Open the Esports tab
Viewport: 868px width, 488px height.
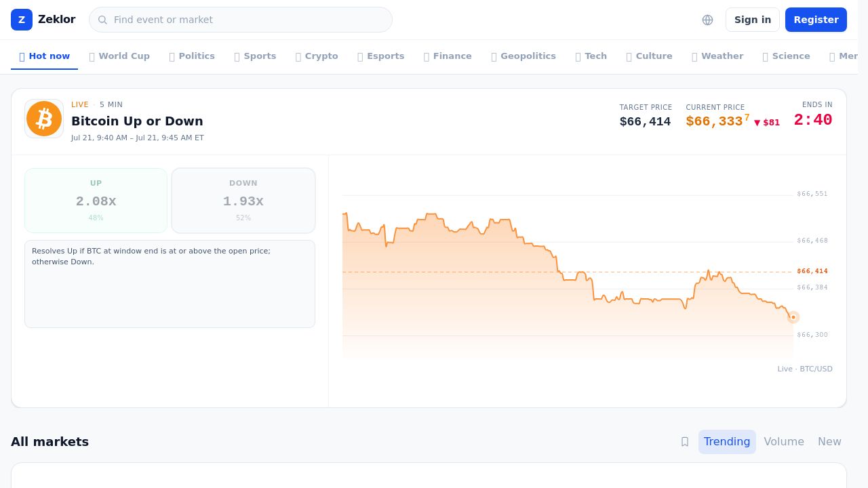point(381,56)
